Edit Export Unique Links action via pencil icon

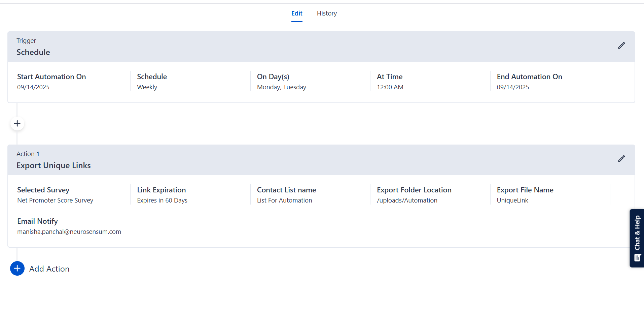(x=621, y=159)
